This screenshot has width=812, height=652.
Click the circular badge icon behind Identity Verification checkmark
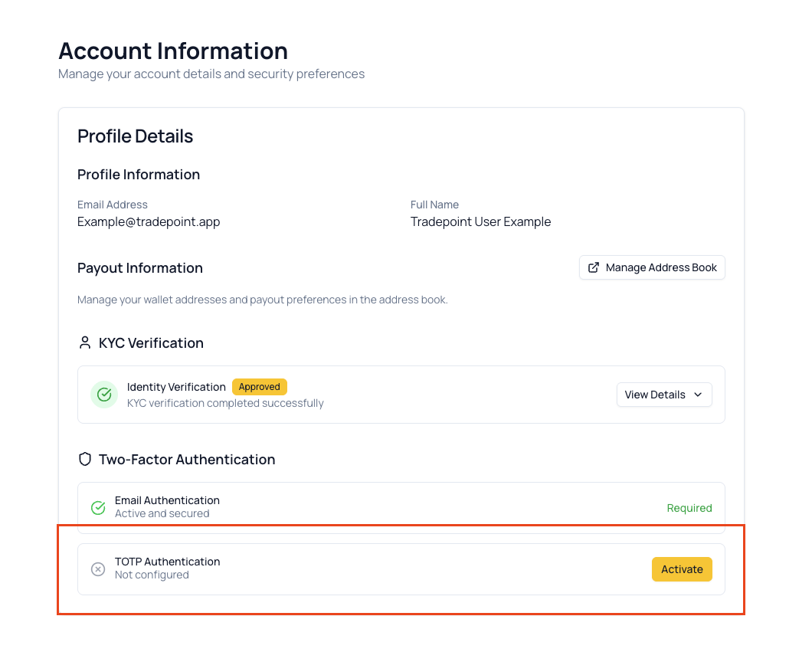[x=103, y=394]
